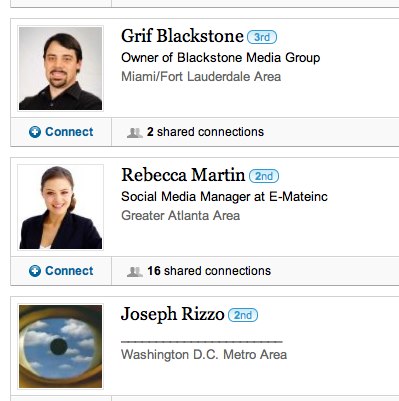Click the plus icon beside Grif's Connect

(35, 132)
